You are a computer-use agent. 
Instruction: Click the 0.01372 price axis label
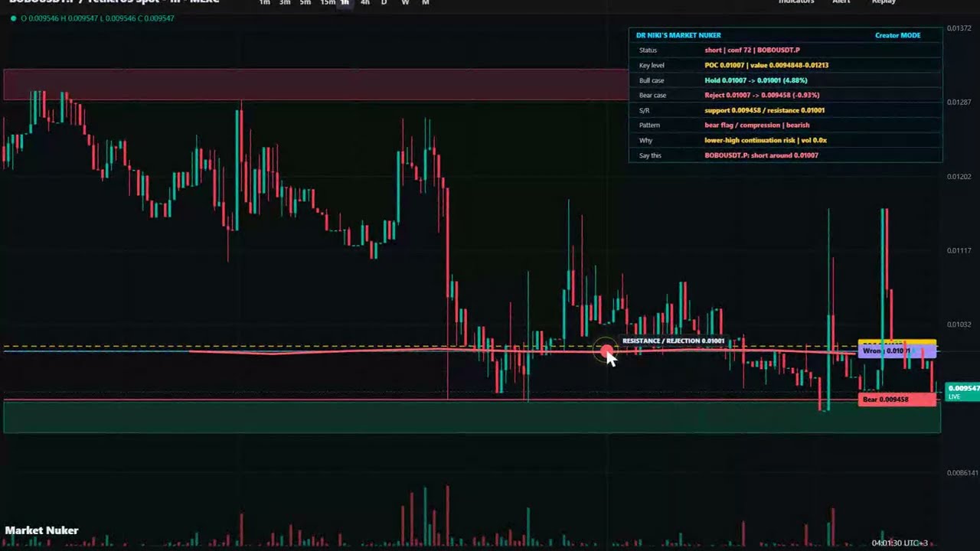(959, 28)
